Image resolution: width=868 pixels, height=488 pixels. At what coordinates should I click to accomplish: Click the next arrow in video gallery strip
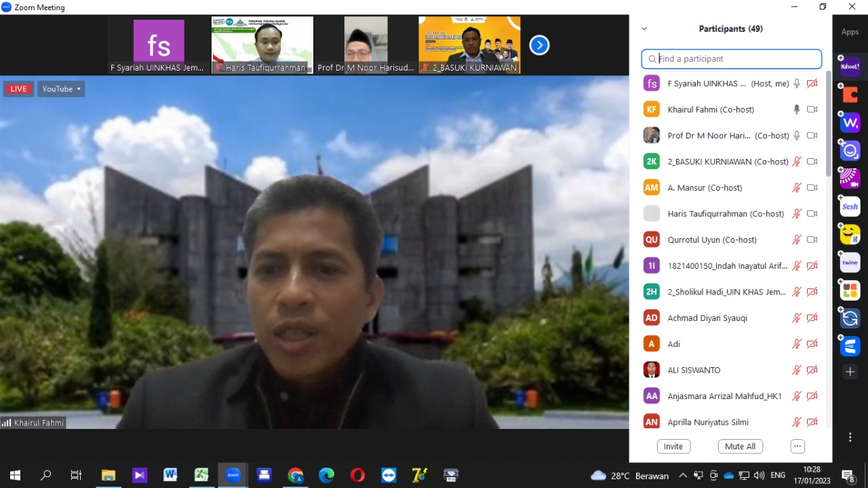click(x=539, y=45)
